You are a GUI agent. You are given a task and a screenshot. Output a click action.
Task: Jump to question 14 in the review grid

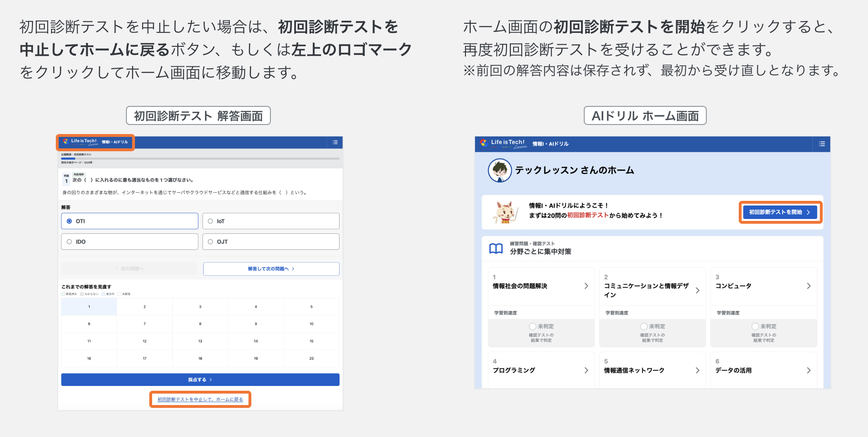(256, 341)
